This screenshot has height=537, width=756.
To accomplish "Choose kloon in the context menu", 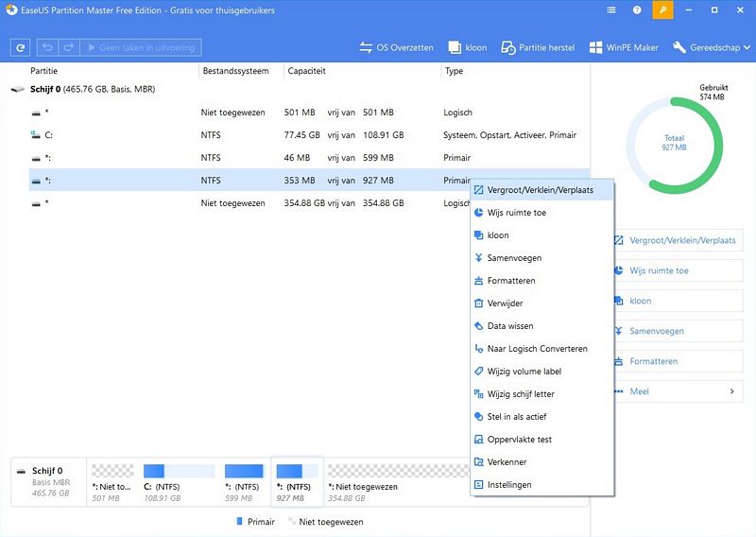I will pyautogui.click(x=541, y=235).
